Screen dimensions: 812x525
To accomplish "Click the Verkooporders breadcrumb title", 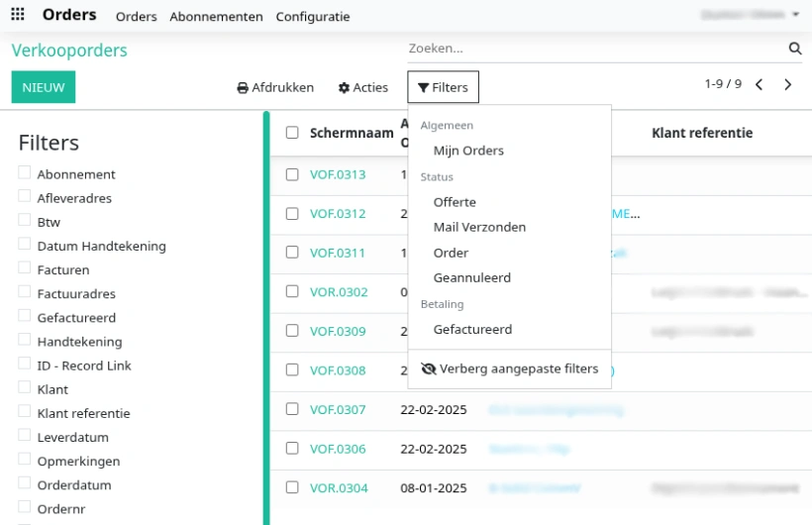I will [x=69, y=51].
